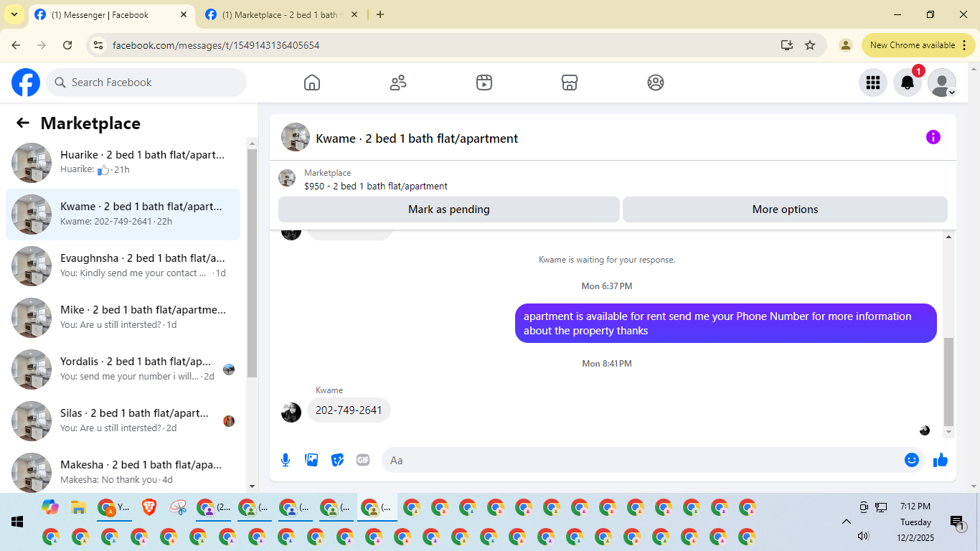Show hidden tray icons chevron
This screenshot has width=980, height=551.
click(846, 522)
